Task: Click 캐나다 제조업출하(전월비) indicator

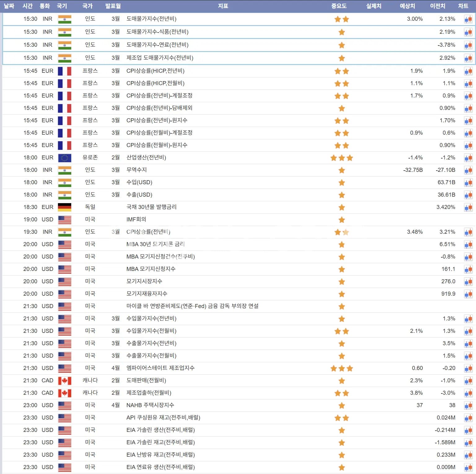Action: [x=149, y=393]
